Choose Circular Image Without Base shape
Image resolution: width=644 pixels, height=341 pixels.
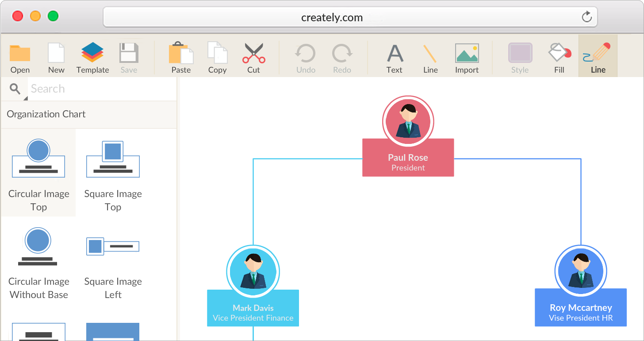(x=38, y=261)
